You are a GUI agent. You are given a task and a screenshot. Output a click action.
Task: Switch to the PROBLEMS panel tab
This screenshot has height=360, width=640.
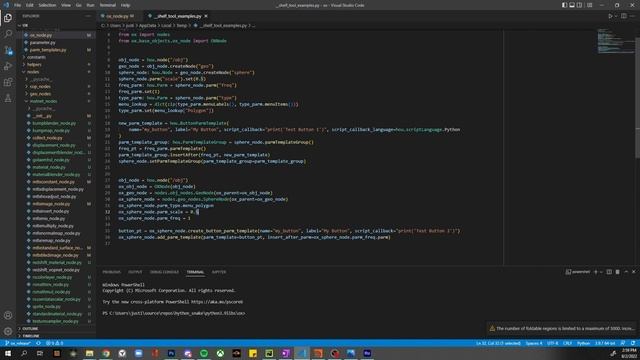coord(111,272)
